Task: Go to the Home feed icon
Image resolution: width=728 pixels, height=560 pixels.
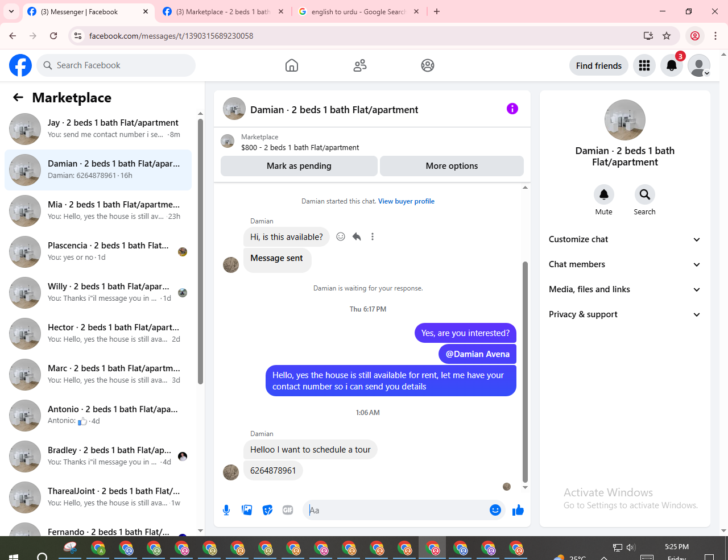Action: tap(292, 65)
